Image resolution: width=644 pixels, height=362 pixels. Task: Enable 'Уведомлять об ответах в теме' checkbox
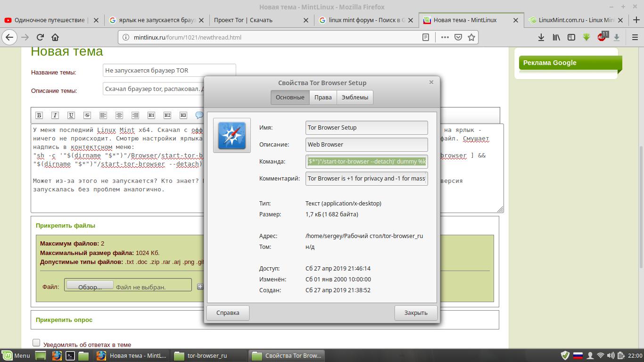(36, 343)
